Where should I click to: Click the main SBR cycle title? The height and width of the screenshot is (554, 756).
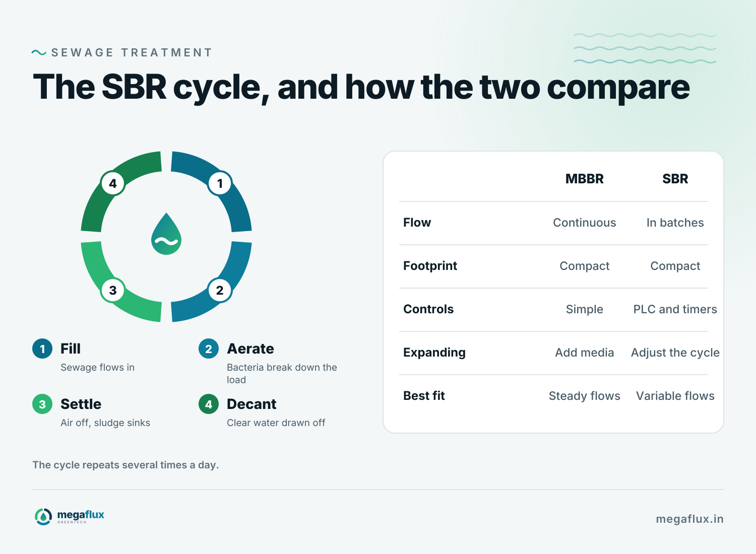(361, 88)
